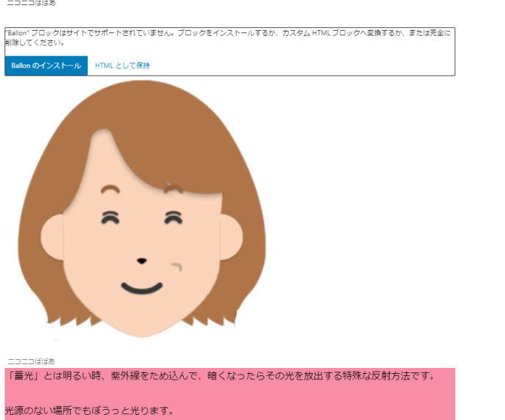The image size is (505, 420).
Task: Choose the HTML として保持 link
Action: (122, 66)
